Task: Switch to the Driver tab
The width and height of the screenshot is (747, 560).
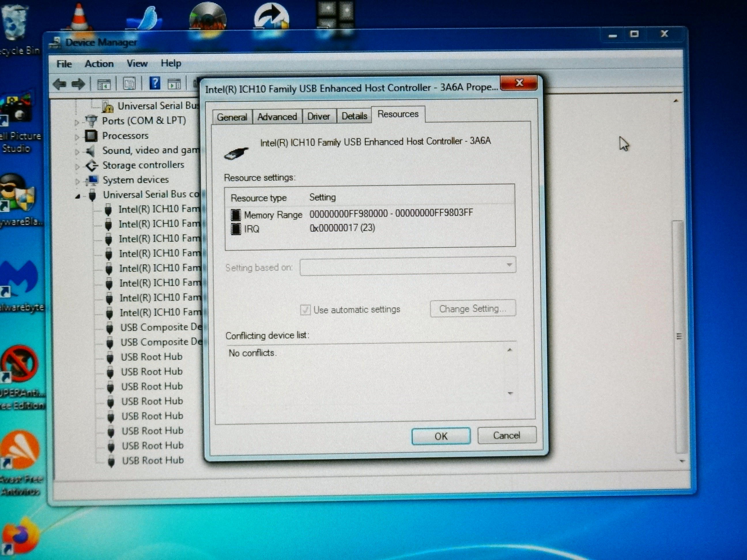Action: click(x=318, y=116)
